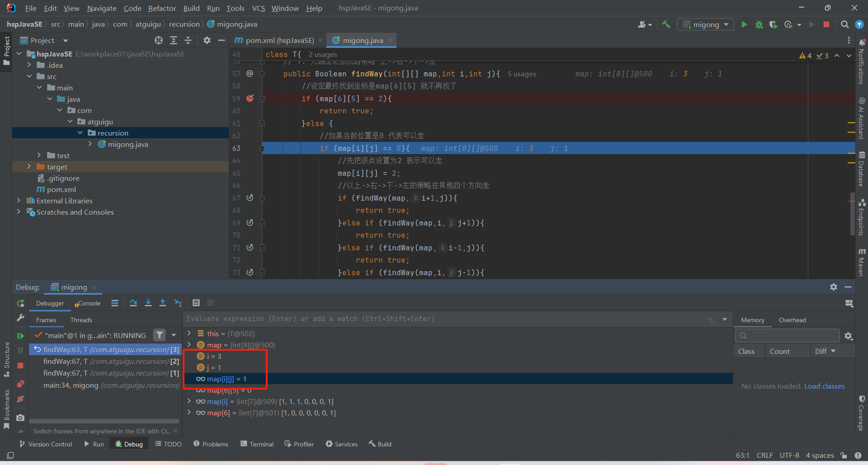This screenshot has width=868, height=465.
Task: Open the Refactor menu
Action: [x=162, y=8]
